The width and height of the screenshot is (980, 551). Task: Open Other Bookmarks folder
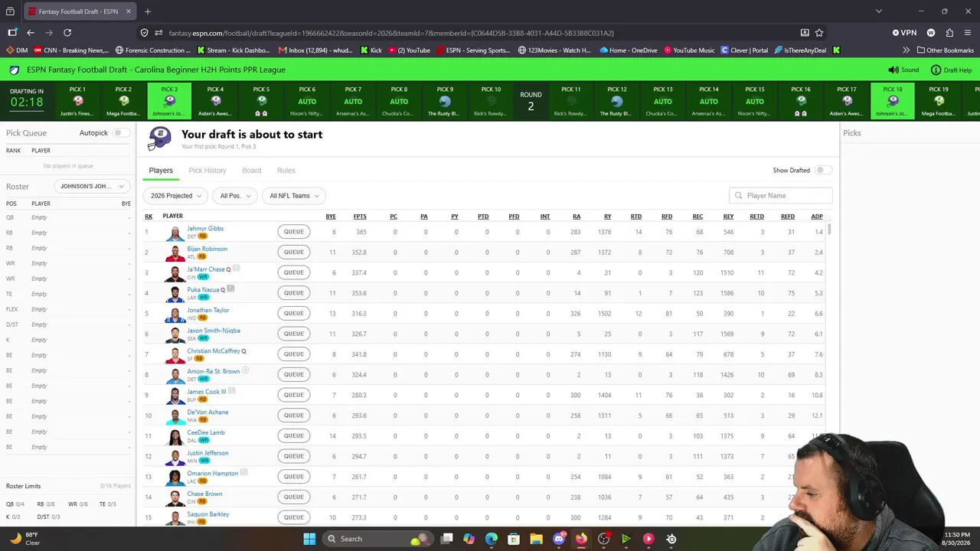click(944, 51)
